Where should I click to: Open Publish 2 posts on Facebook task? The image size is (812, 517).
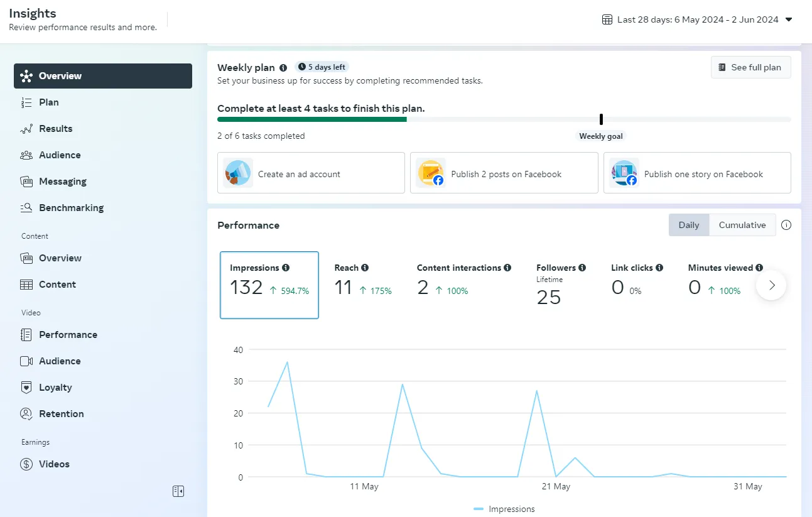point(504,173)
